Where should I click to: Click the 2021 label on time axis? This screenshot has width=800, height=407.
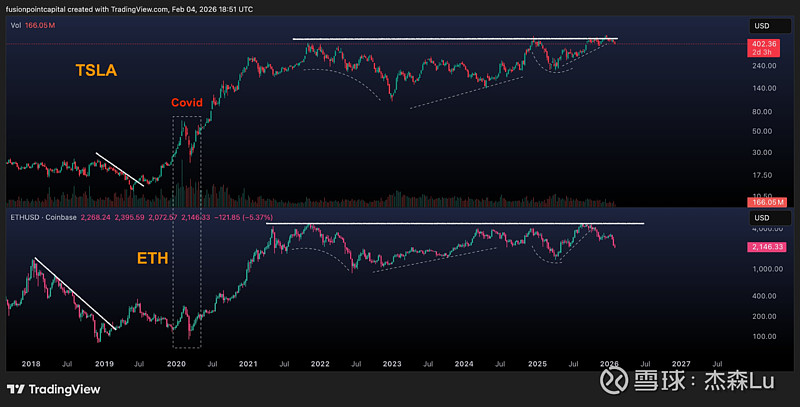point(248,364)
